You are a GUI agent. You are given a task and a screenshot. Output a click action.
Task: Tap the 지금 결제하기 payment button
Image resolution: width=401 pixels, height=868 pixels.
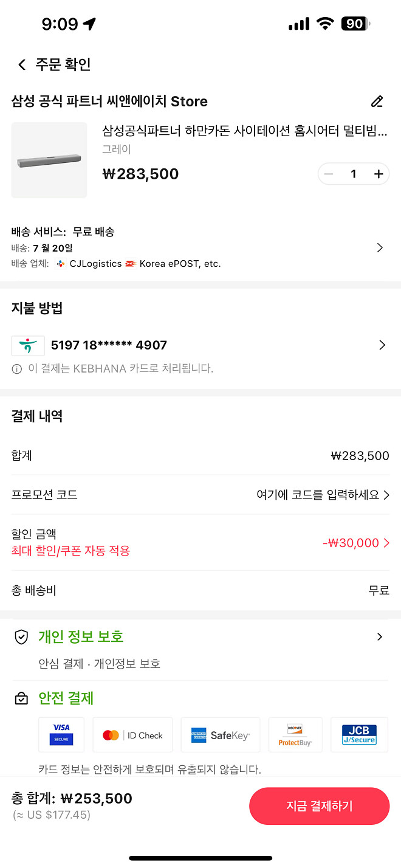pos(319,806)
